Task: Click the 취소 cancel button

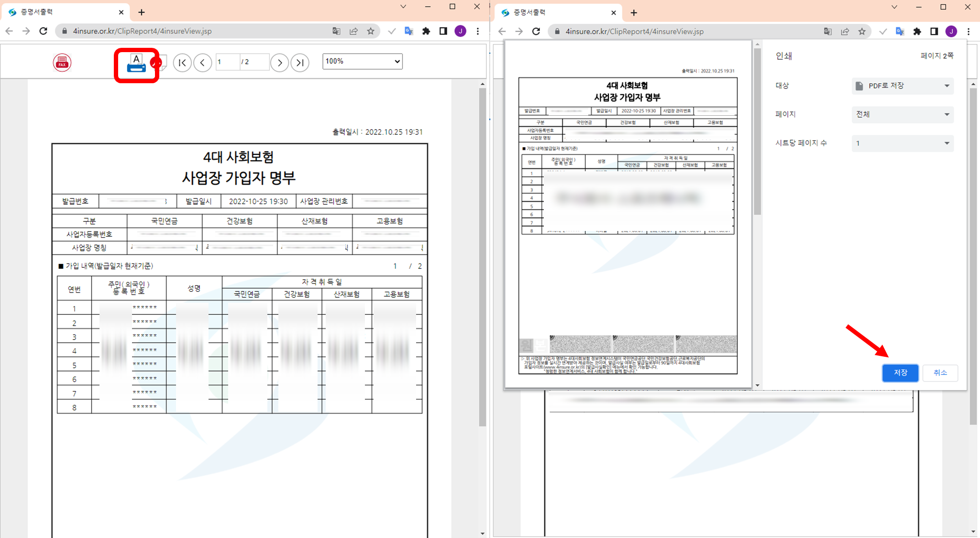Action: 939,373
